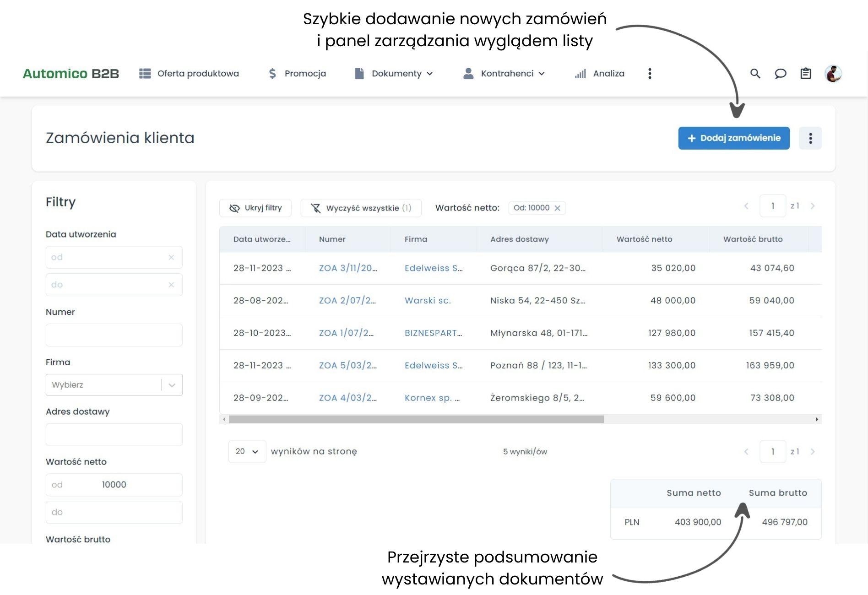
Task: Click the Dodaj zamówienie button
Action: pos(733,138)
